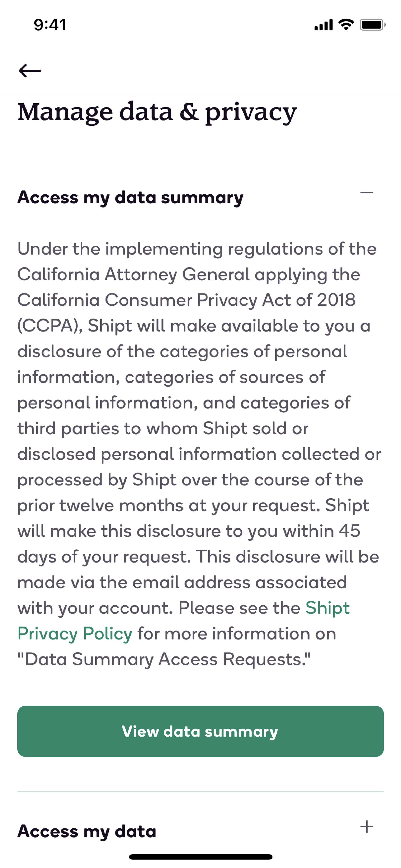The width and height of the screenshot is (401, 868).
Task: Collapse the Access my data summary section
Action: coord(367,193)
